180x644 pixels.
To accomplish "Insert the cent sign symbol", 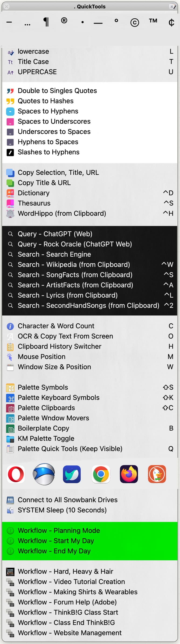I will [x=171, y=23].
